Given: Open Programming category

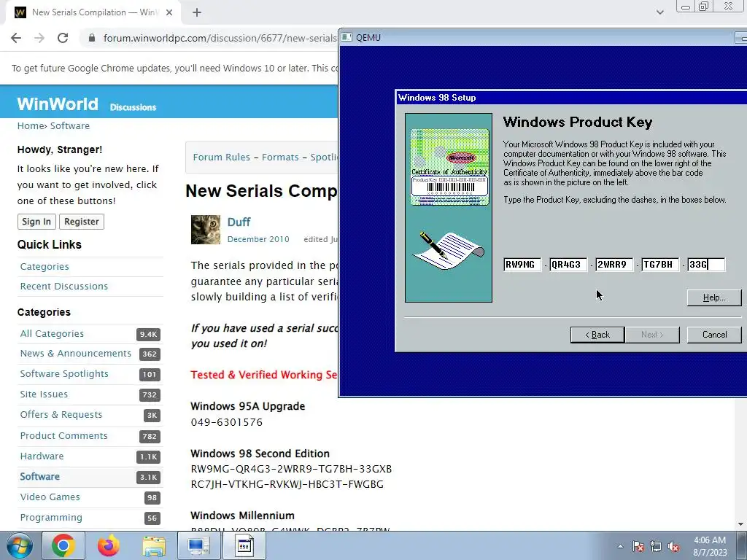Looking at the screenshot, I should tap(51, 518).
